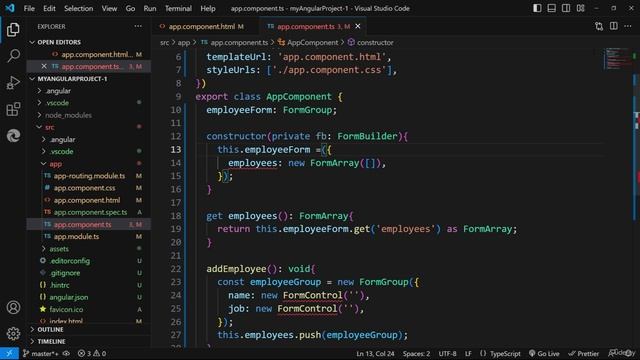
Task: Click the Prettier status item
Action: [x=584, y=353]
